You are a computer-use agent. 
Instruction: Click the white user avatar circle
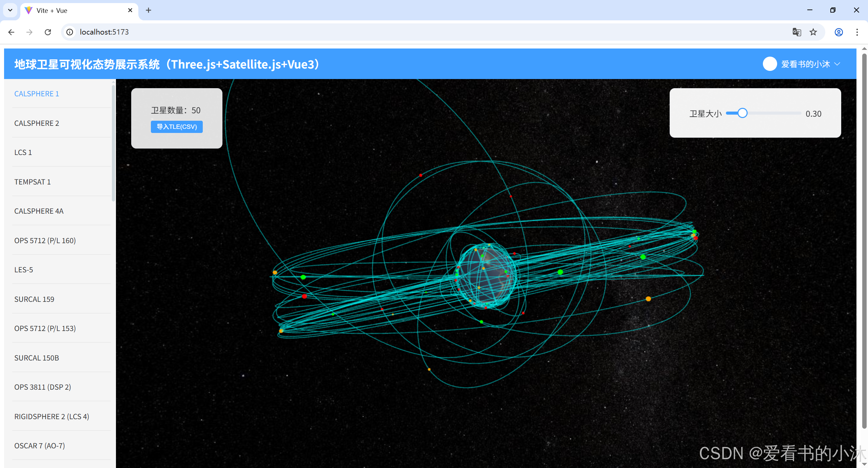(x=769, y=64)
